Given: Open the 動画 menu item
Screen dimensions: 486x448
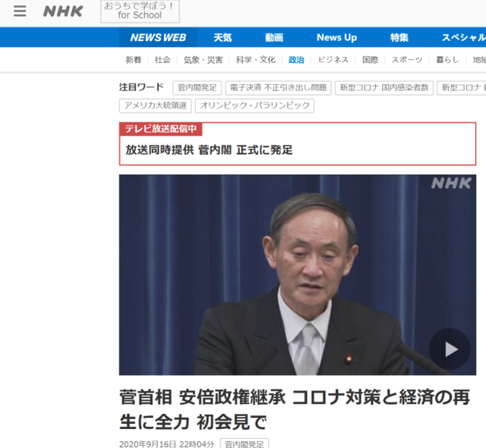Looking at the screenshot, I should tap(274, 37).
